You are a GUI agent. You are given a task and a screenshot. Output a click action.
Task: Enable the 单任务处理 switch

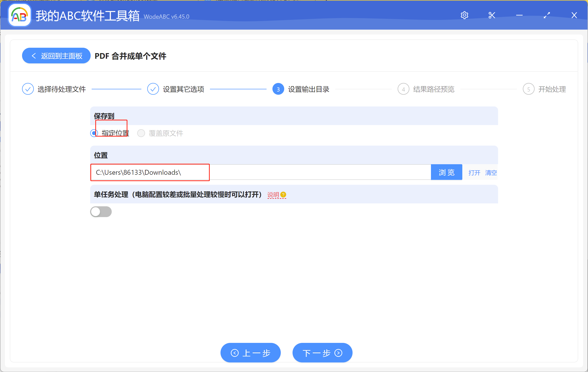101,212
